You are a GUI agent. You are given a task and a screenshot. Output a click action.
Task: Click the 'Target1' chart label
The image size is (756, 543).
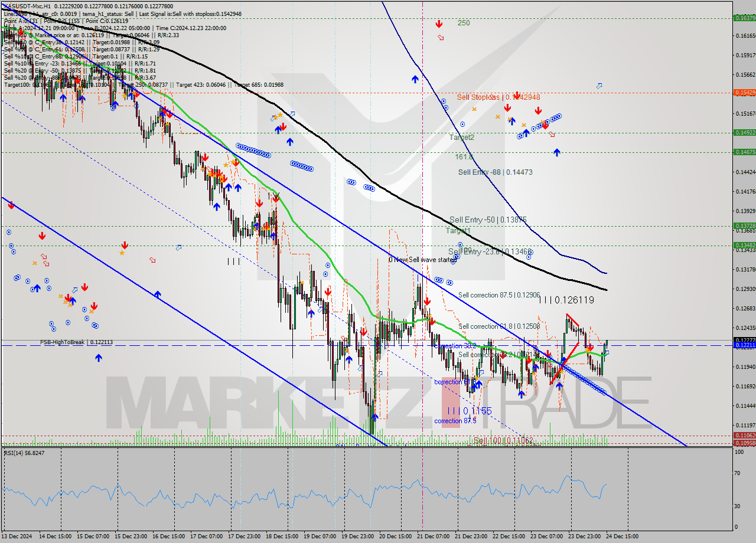pyautogui.click(x=458, y=231)
